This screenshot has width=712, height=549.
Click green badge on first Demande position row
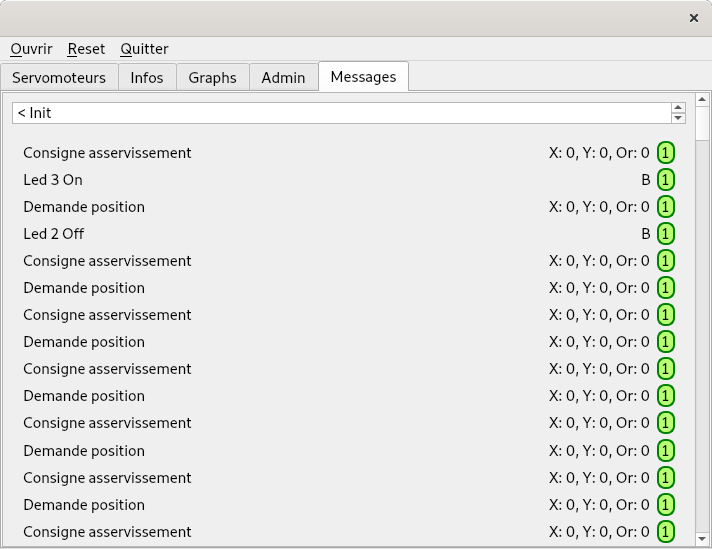(x=666, y=207)
